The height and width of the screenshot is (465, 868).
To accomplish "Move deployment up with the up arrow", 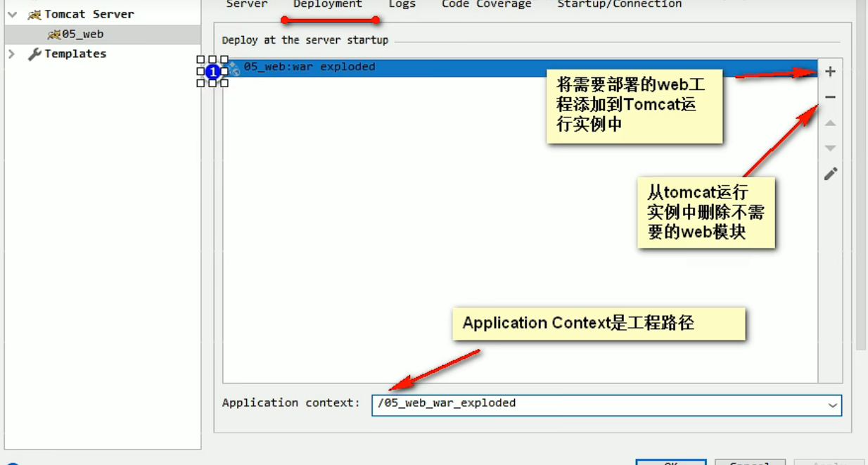I will [x=831, y=123].
